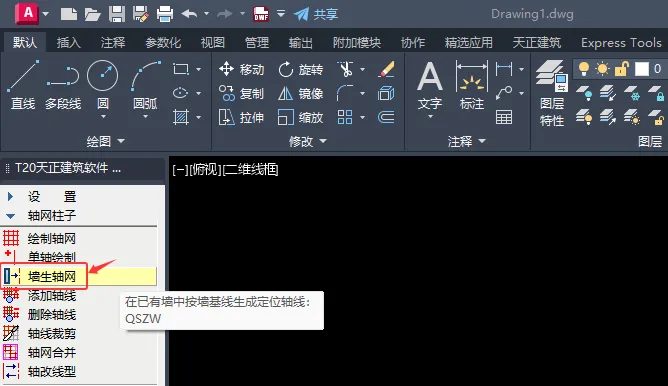Click 删除轴线 command
The width and height of the screenshot is (668, 386).
(52, 314)
